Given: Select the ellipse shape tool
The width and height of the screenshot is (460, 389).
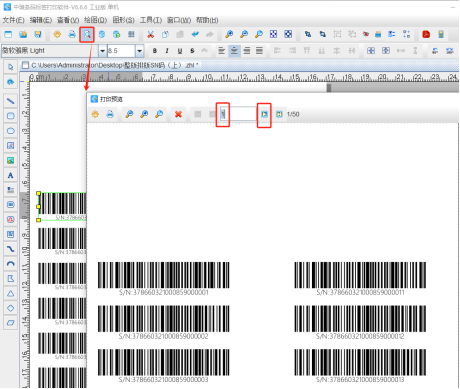Looking at the screenshot, I should click(x=10, y=131).
